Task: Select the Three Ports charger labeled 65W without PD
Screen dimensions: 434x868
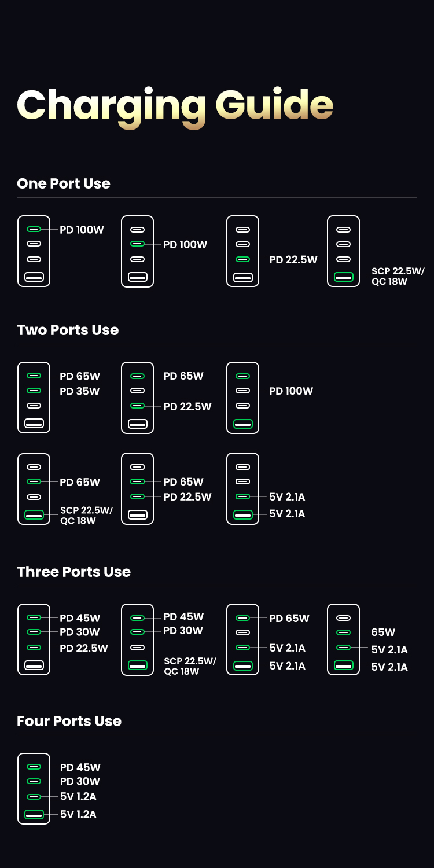Action: 343,639
